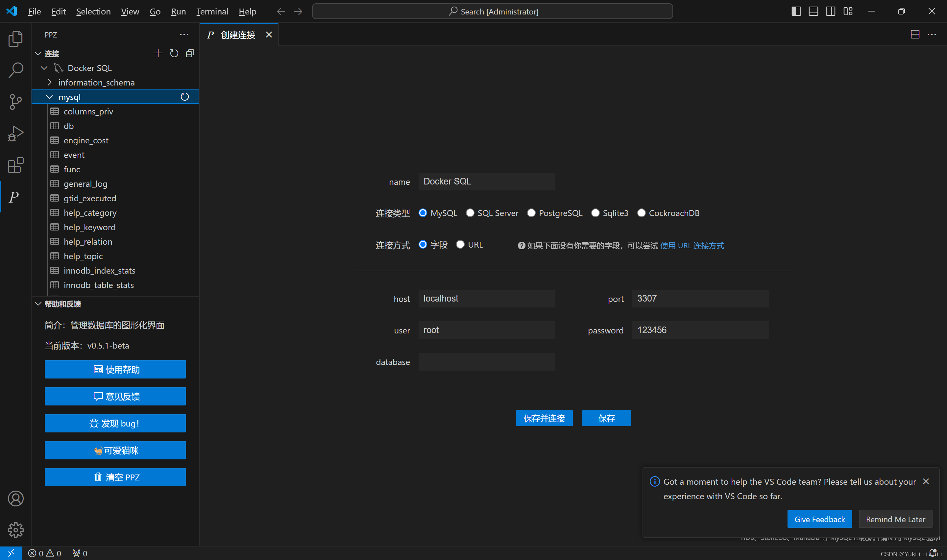The height and width of the screenshot is (560, 947).
Task: Focus the password input field
Action: click(x=700, y=330)
